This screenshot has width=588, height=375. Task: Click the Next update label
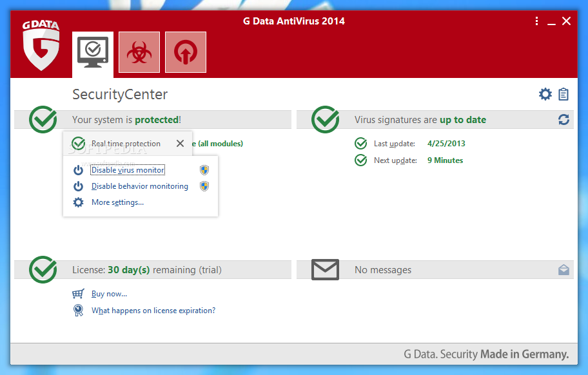[395, 160]
